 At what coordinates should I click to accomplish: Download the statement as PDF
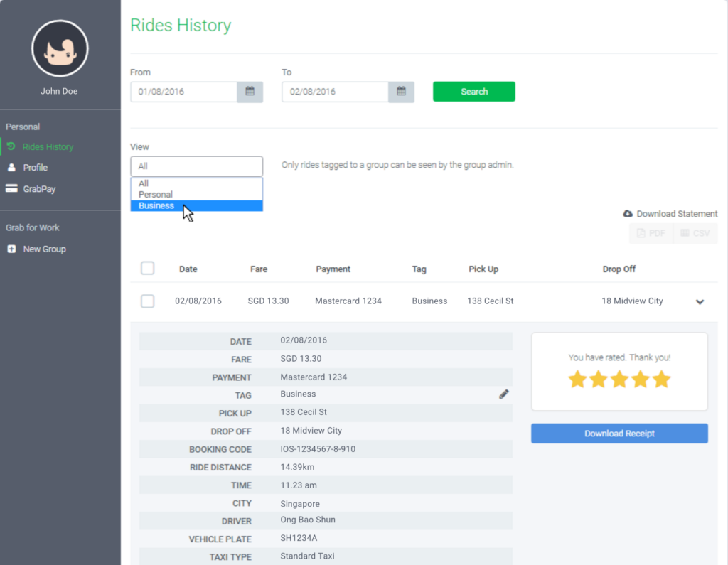point(651,233)
